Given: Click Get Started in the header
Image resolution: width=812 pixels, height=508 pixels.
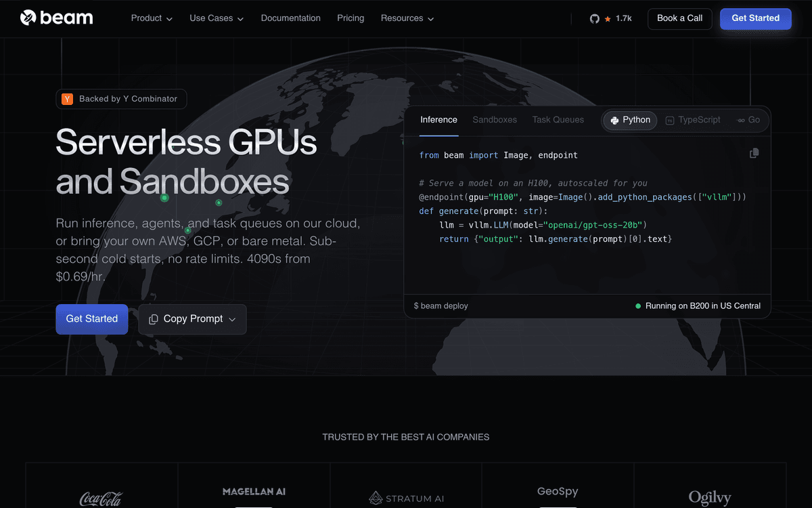Looking at the screenshot, I should coord(756,18).
